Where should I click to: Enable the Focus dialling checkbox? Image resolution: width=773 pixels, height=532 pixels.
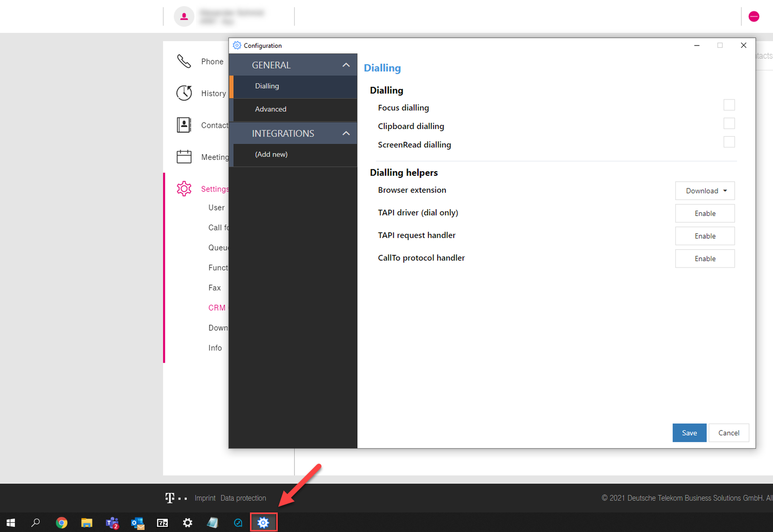(729, 105)
